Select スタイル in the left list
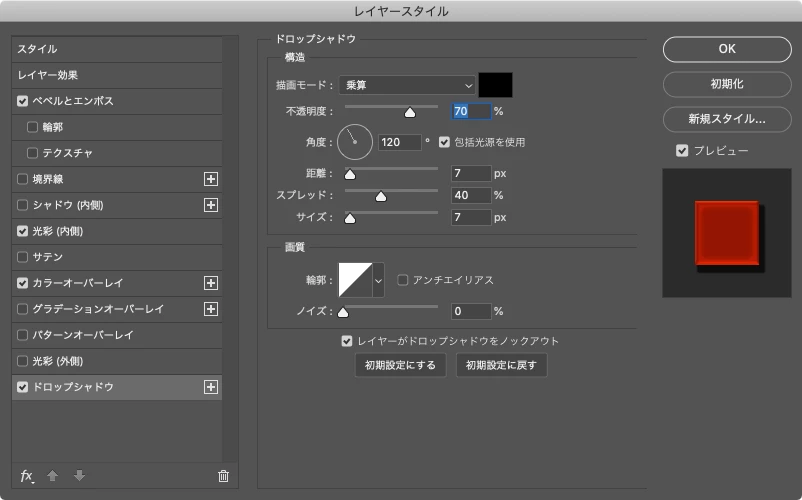The image size is (802, 500). click(x=117, y=49)
